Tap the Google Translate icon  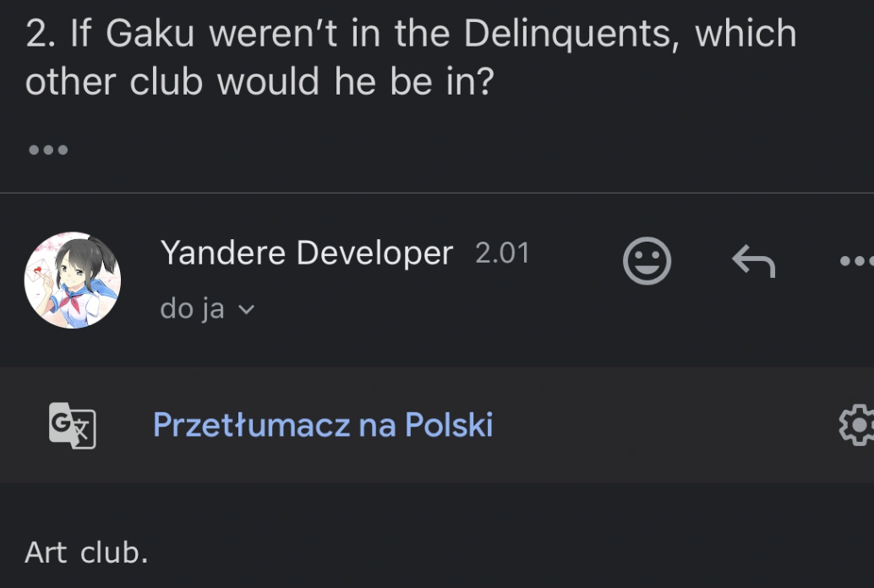click(x=72, y=425)
